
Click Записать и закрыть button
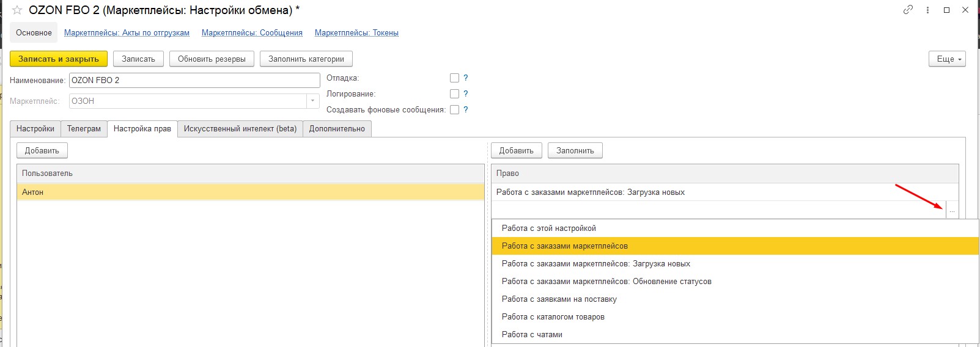pyautogui.click(x=59, y=59)
